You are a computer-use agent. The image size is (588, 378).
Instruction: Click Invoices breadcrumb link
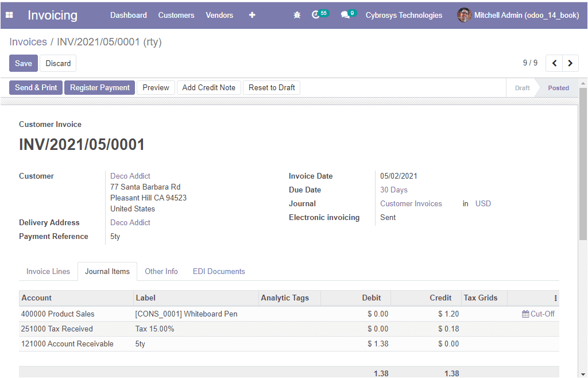pos(28,41)
